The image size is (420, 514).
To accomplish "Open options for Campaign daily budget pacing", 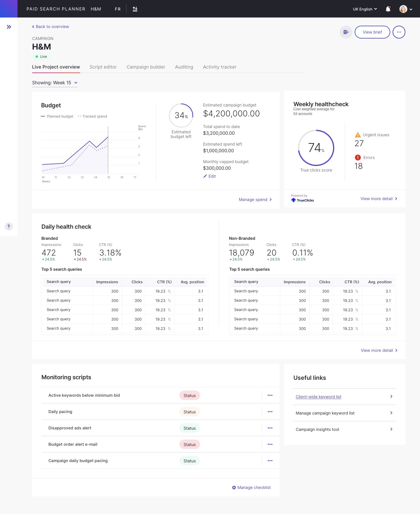I will [x=270, y=461].
